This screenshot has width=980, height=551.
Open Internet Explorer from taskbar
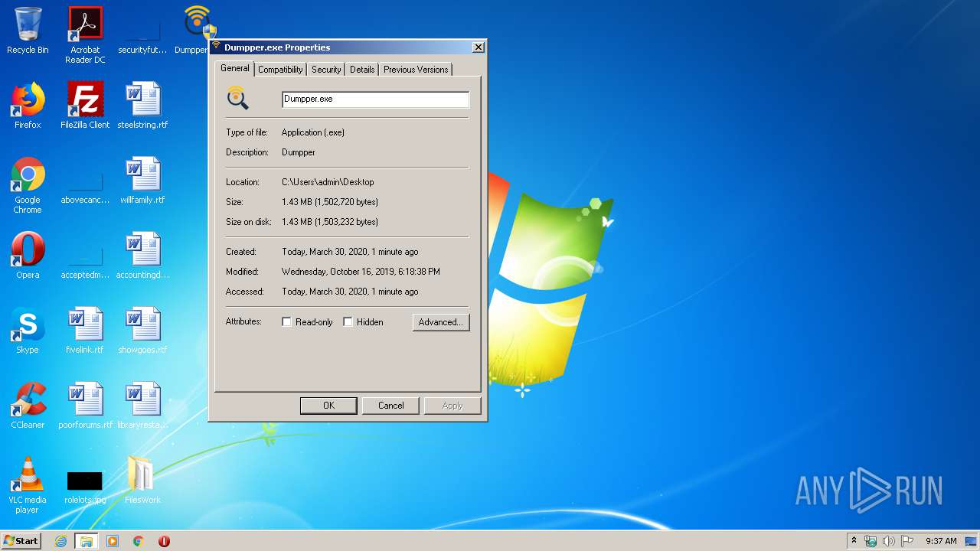point(60,541)
